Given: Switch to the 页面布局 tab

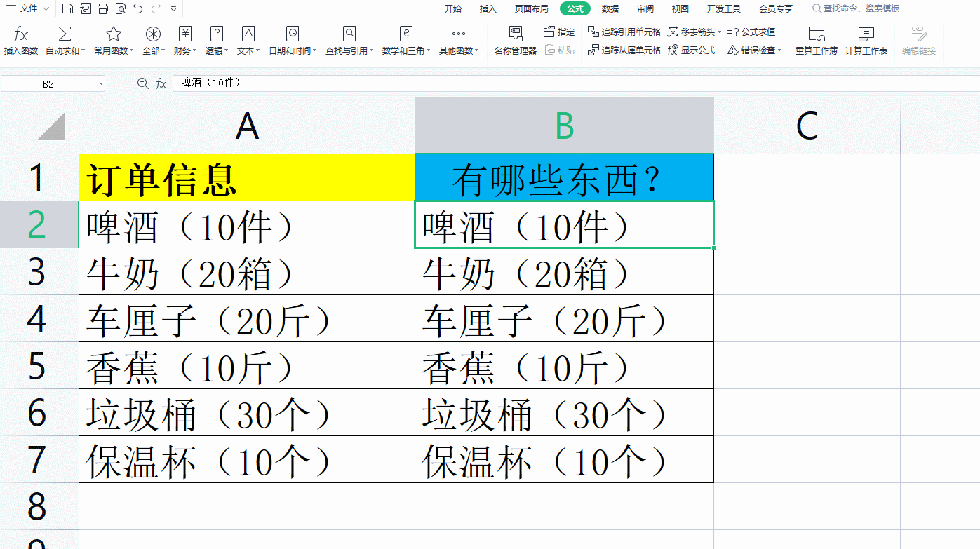Looking at the screenshot, I should 531,8.
